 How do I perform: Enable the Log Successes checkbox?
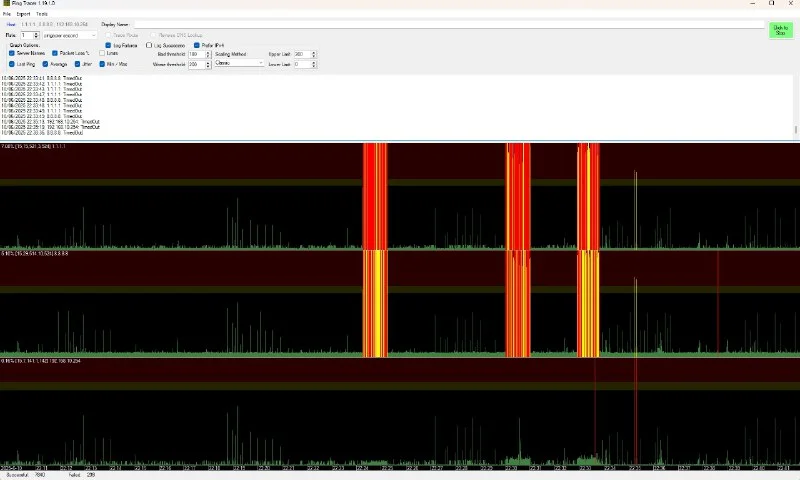pyautogui.click(x=150, y=45)
